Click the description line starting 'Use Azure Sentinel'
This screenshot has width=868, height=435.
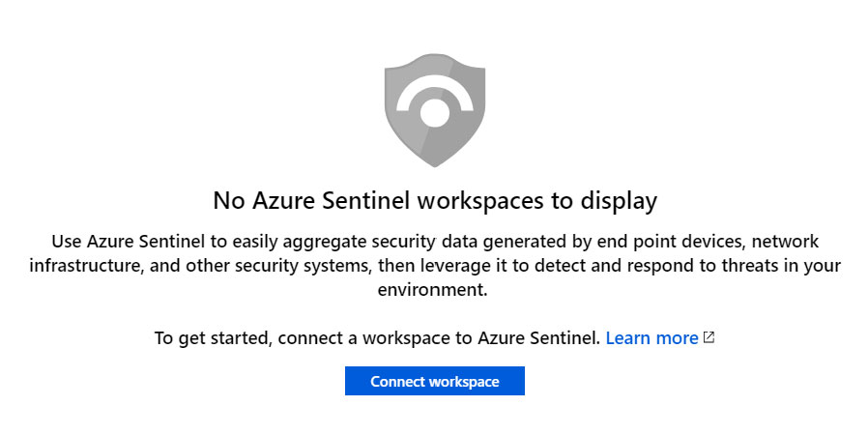pyautogui.click(x=435, y=242)
